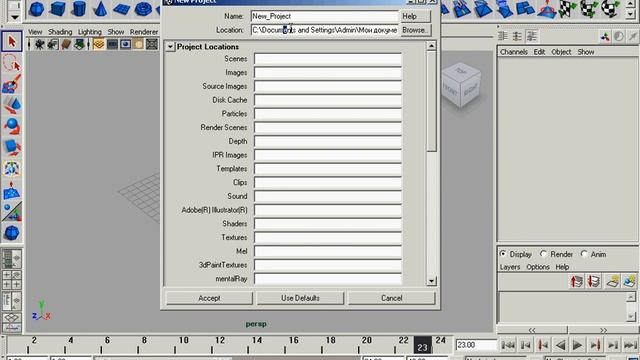The image size is (640, 360).
Task: Open Channels menu in Channel Box
Action: click(514, 52)
